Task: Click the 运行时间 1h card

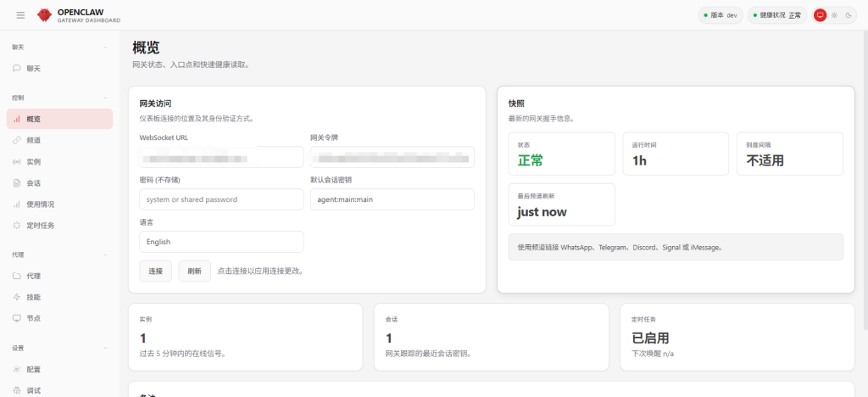Action: pos(676,154)
